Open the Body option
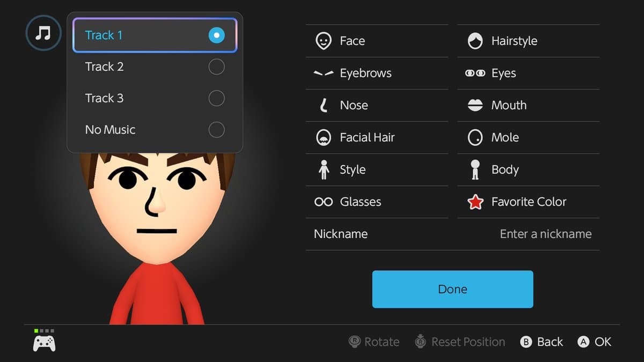Image resolution: width=644 pixels, height=362 pixels. [x=529, y=170]
